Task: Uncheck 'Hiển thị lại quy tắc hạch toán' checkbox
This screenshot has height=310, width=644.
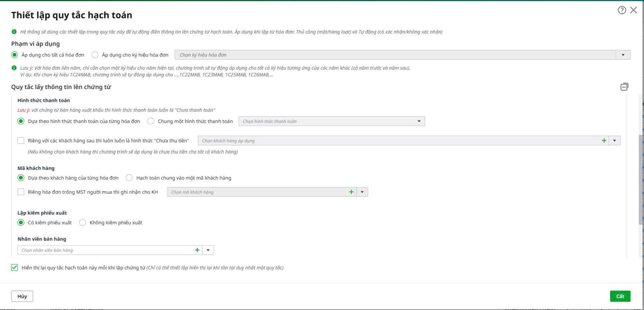Action: click(15, 268)
